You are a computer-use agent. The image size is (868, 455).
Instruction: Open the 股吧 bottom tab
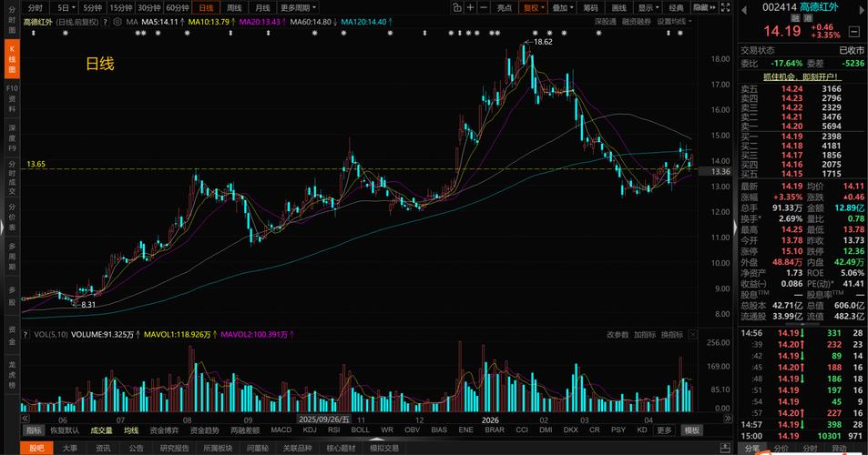click(x=36, y=448)
